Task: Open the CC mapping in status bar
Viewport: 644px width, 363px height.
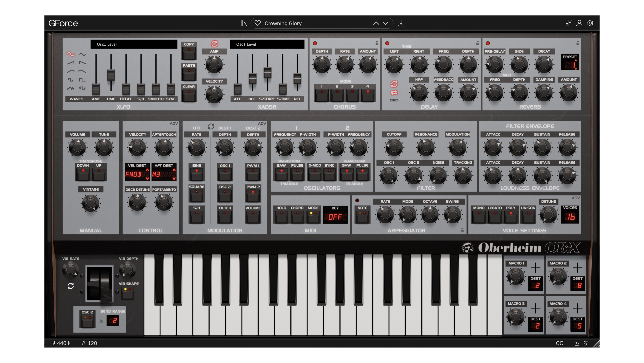Action: [x=559, y=343]
